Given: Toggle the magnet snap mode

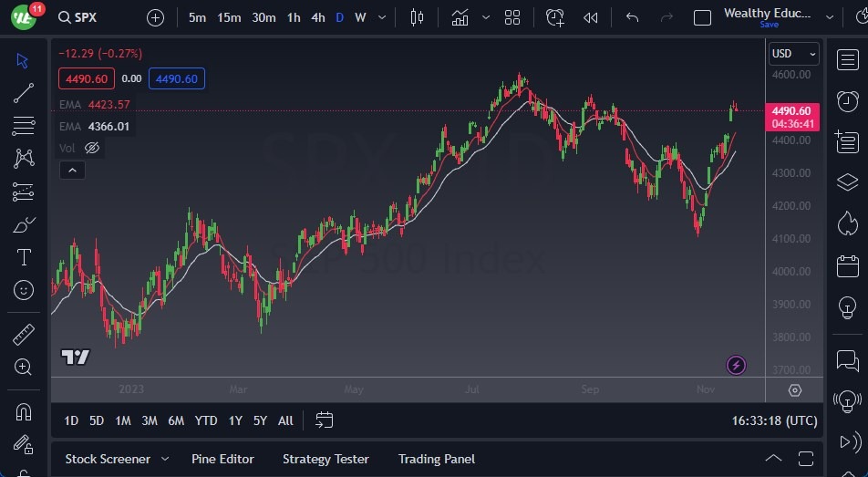Looking at the screenshot, I should click(24, 412).
